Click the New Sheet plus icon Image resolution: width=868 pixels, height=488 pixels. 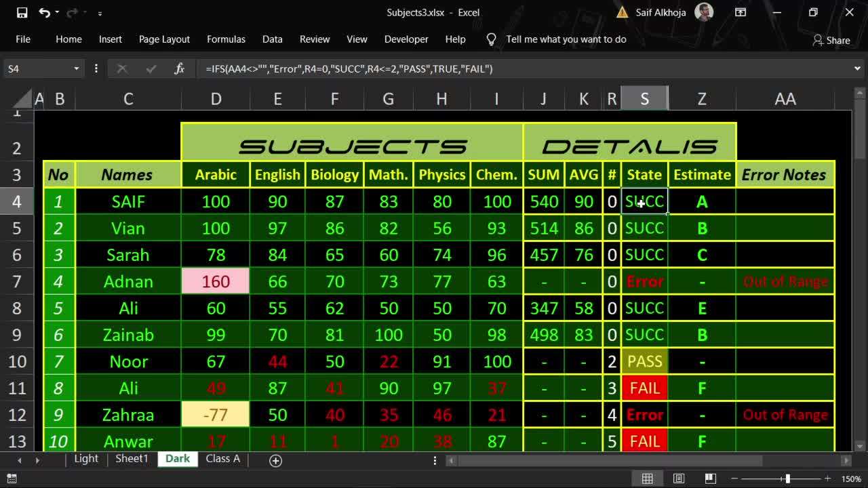click(x=275, y=460)
